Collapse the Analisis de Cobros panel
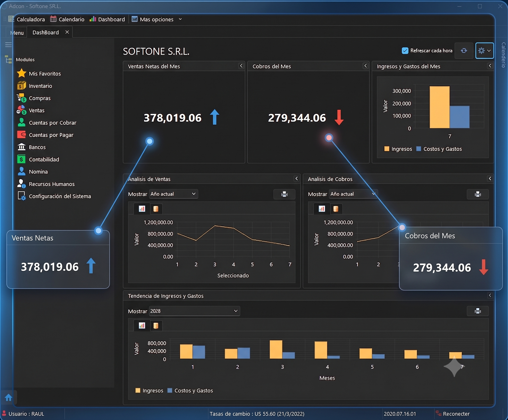The width and height of the screenshot is (508, 420). [490, 178]
